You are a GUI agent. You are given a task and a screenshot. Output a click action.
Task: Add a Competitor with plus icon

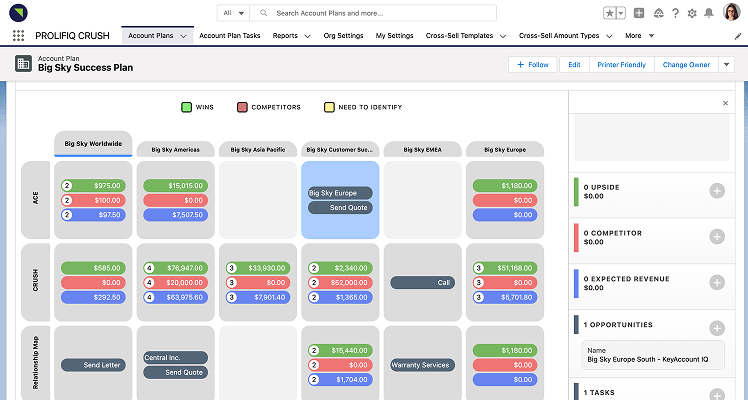point(717,236)
